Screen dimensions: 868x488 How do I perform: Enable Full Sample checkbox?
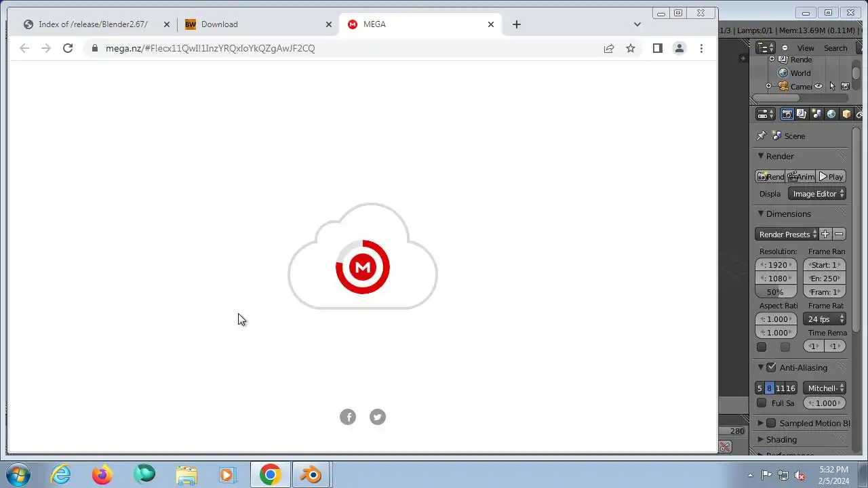pos(762,403)
